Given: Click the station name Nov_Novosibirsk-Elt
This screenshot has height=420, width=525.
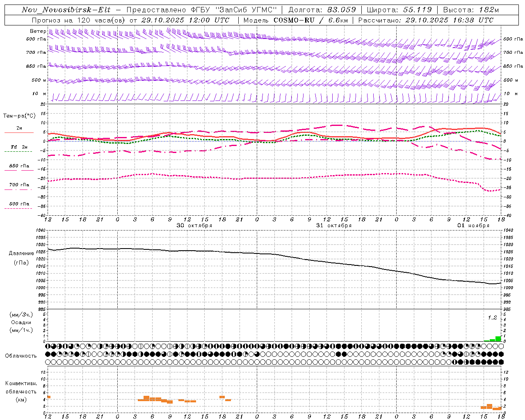Looking at the screenshot, I should [x=66, y=10].
